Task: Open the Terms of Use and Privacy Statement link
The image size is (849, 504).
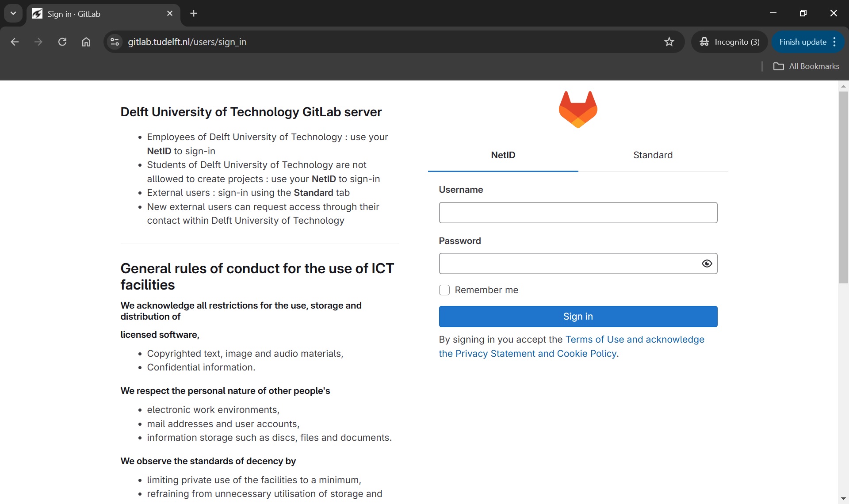Action: point(571,347)
